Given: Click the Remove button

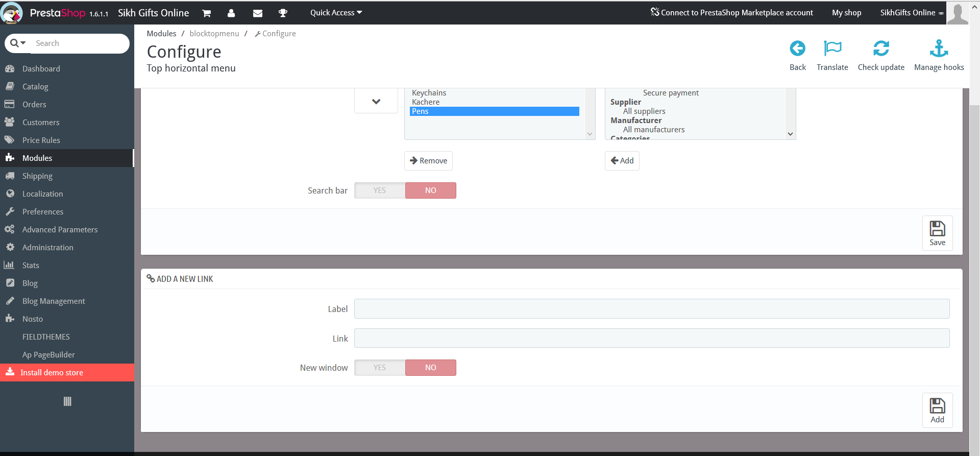Looking at the screenshot, I should point(428,161).
